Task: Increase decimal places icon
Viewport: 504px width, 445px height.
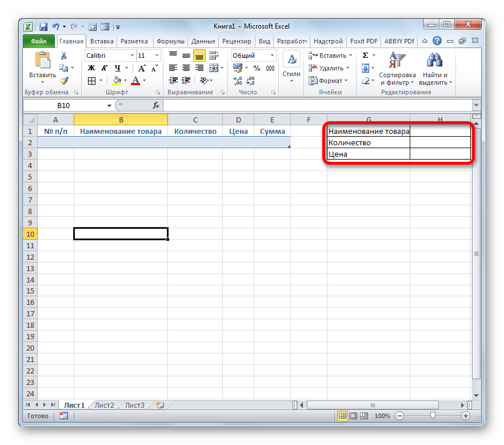Action: pyautogui.click(x=238, y=81)
